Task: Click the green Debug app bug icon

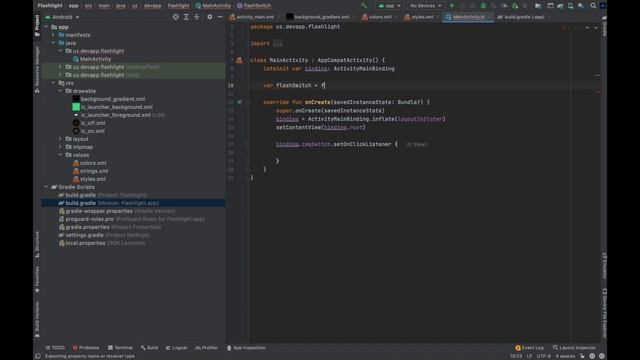Action: pyautogui.click(x=483, y=6)
